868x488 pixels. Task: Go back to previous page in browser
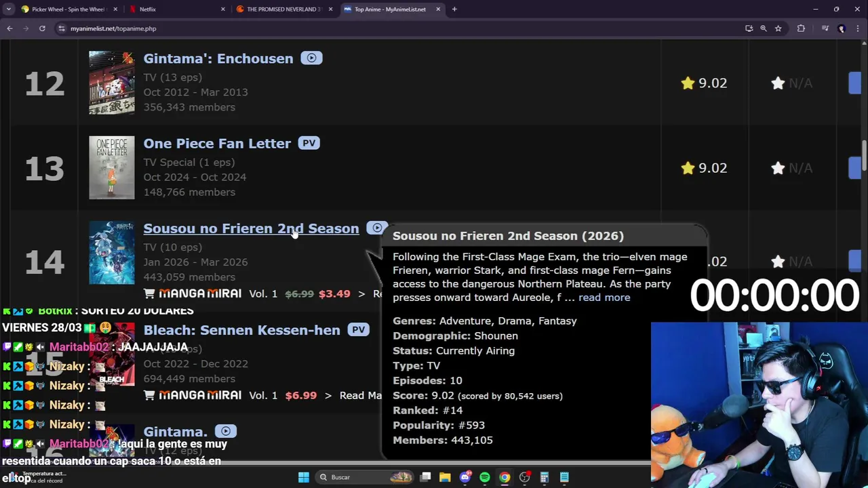pos(9,28)
